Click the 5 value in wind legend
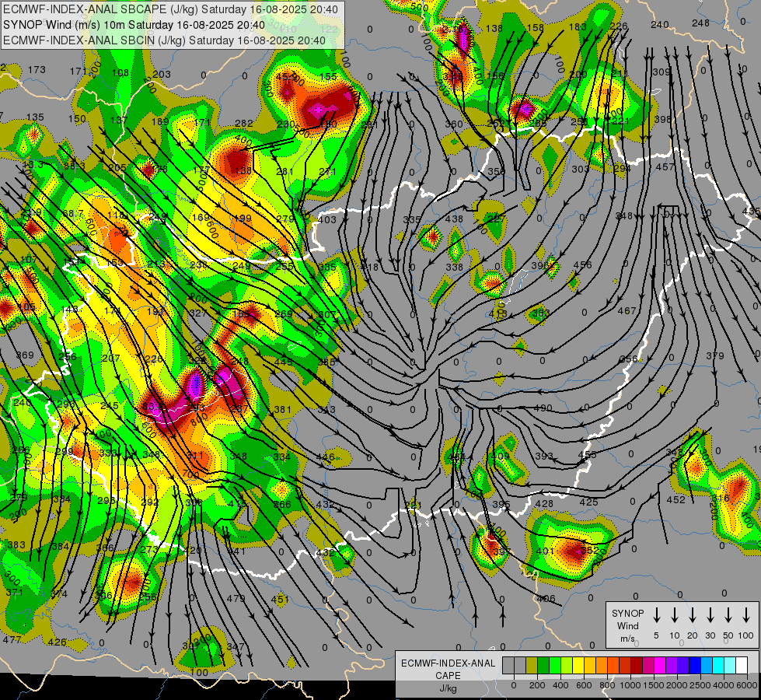The image size is (761, 700). pos(656,635)
